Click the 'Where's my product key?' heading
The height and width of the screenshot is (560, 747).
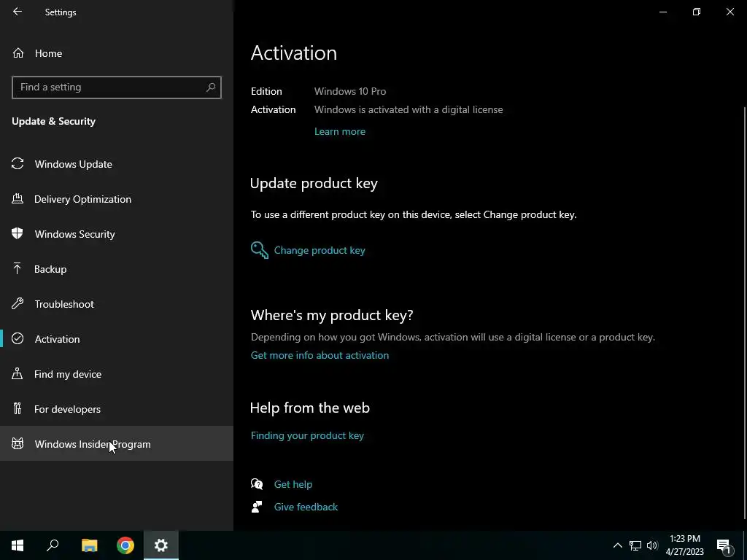click(332, 315)
